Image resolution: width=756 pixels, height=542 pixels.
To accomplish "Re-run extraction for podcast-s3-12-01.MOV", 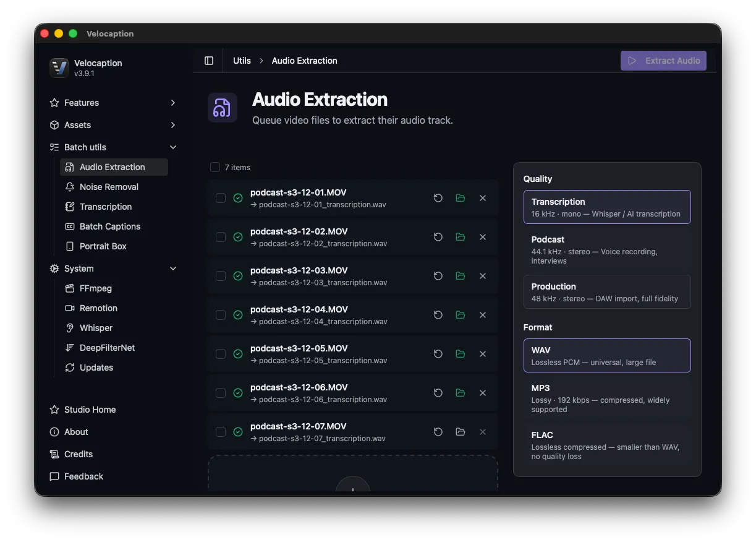I will (438, 198).
